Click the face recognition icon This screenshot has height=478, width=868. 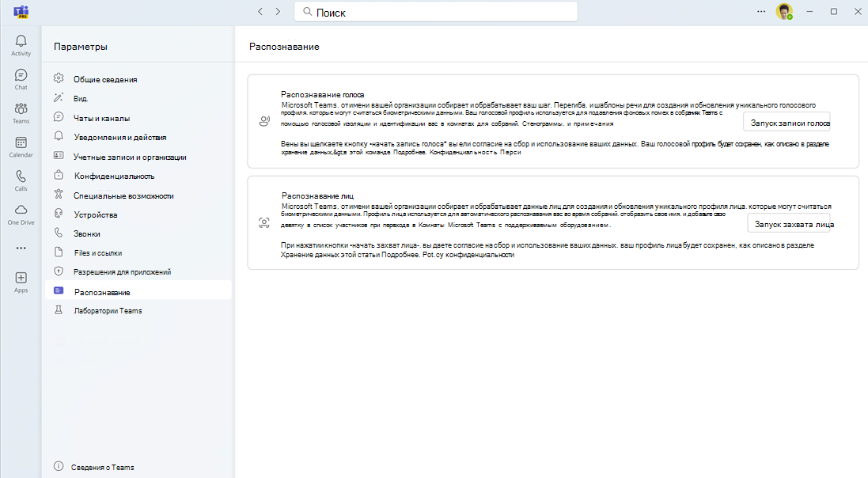tap(264, 222)
